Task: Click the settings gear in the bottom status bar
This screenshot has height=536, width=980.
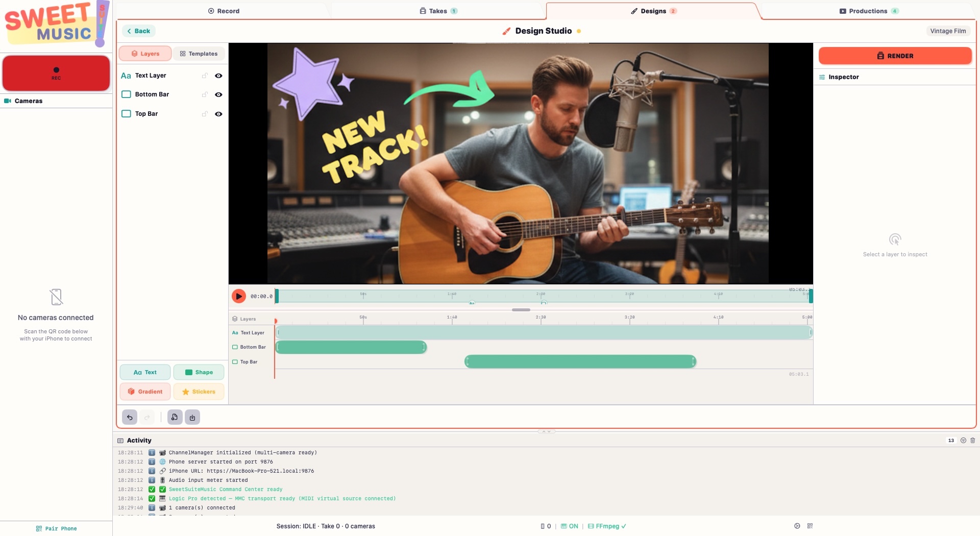Action: pyautogui.click(x=797, y=526)
